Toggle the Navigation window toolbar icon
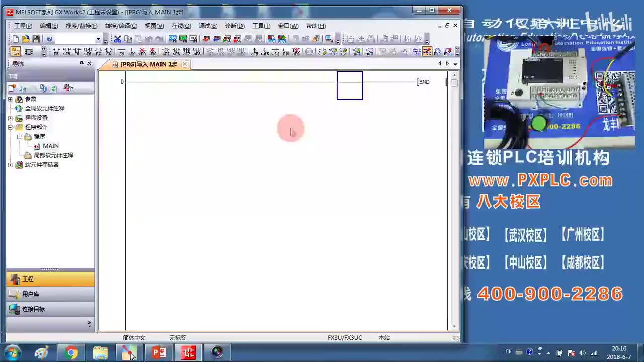644x362 pixels. [16, 51]
